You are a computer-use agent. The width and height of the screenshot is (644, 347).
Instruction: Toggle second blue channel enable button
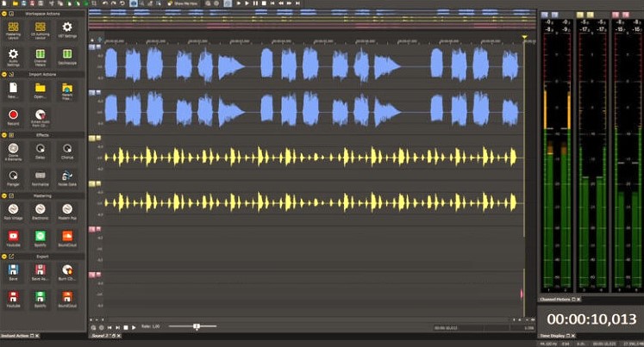[x=92, y=93]
